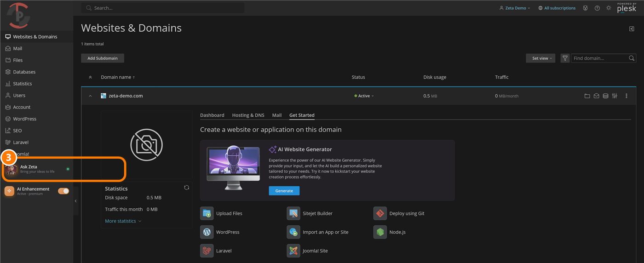644x263 pixels.
Task: Toggle the right side panel icon
Action: [x=632, y=29]
